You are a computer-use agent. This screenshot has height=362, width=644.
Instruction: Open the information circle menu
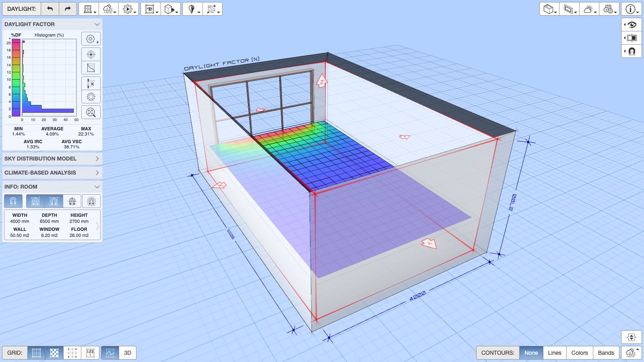click(x=631, y=9)
